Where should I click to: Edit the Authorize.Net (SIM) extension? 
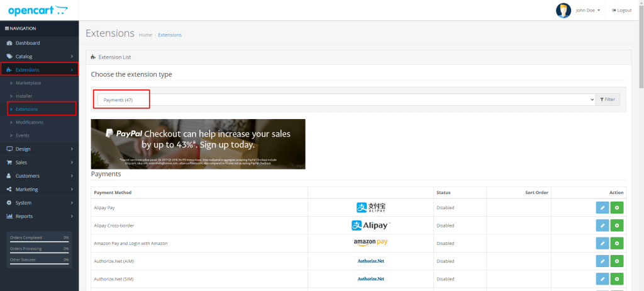[x=602, y=278]
